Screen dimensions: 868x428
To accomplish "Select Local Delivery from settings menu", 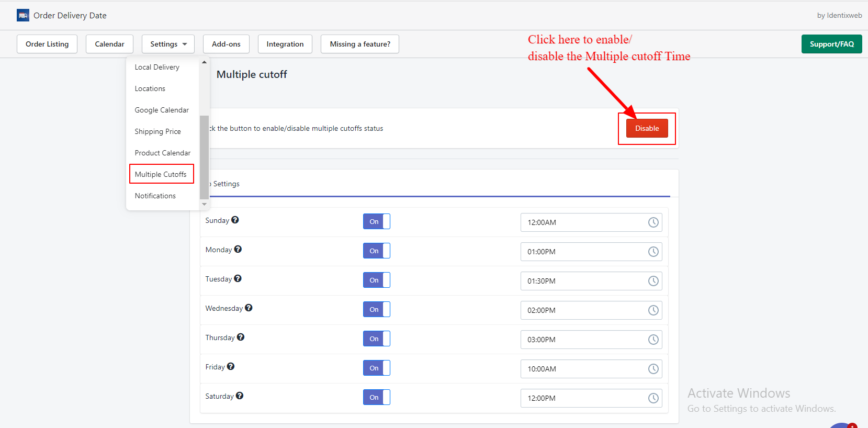I will pyautogui.click(x=157, y=67).
